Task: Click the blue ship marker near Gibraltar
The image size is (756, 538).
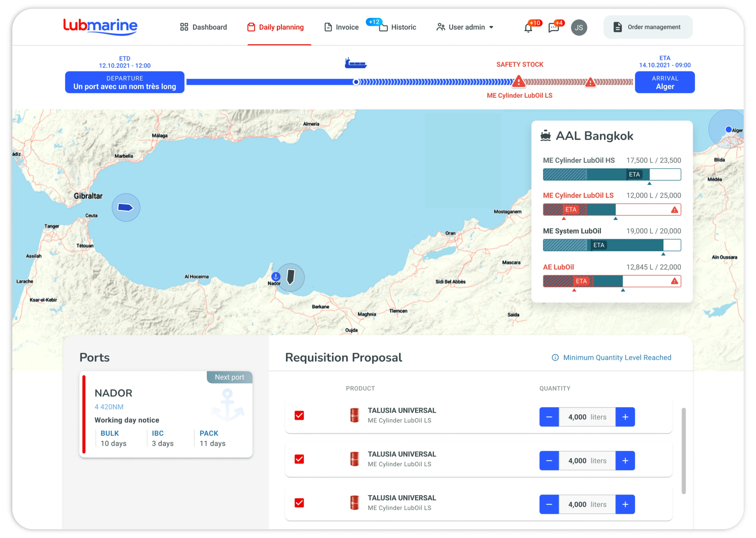Action: coord(126,207)
